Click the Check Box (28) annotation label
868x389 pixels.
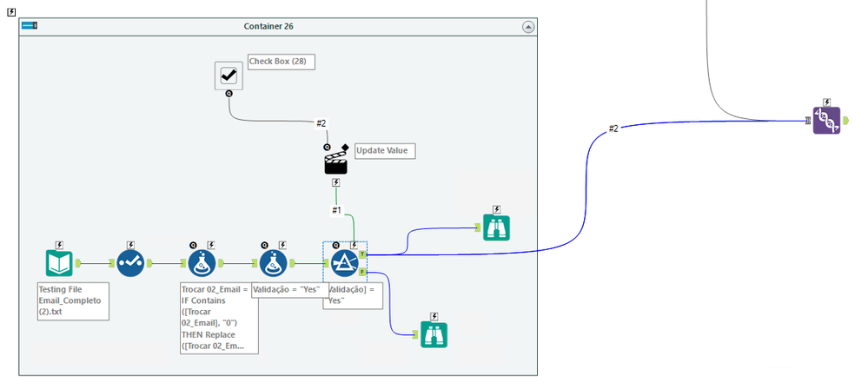[x=282, y=62]
